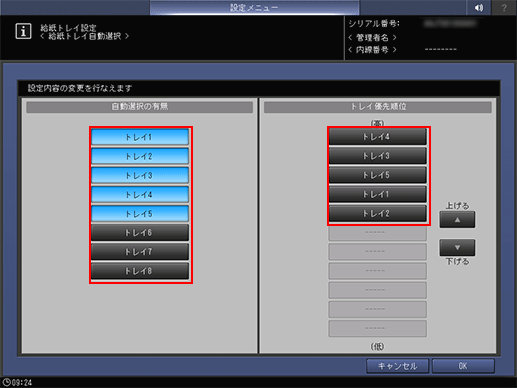This screenshot has width=517, height=388.
Task: Click the 自動選択の有無 section header
Action: coord(140,107)
